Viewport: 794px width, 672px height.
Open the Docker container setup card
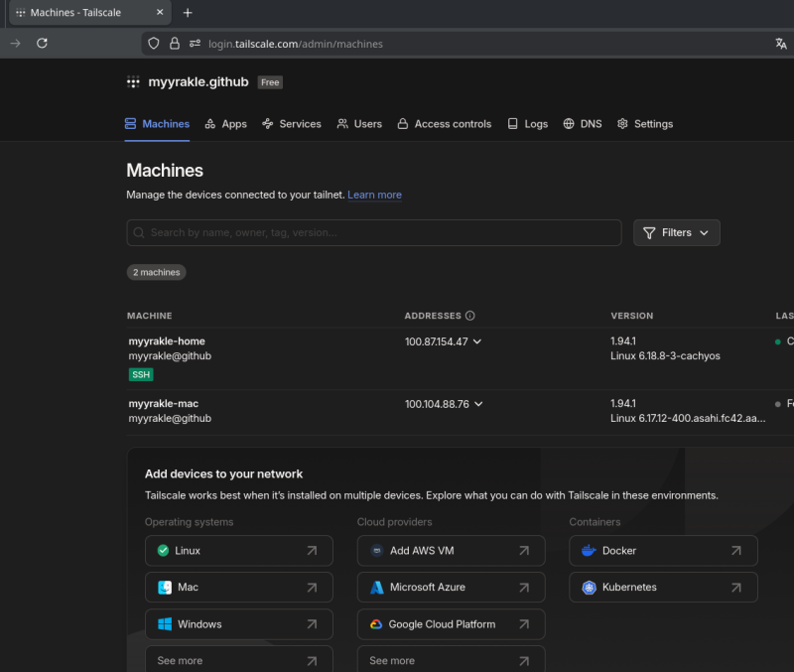point(663,551)
